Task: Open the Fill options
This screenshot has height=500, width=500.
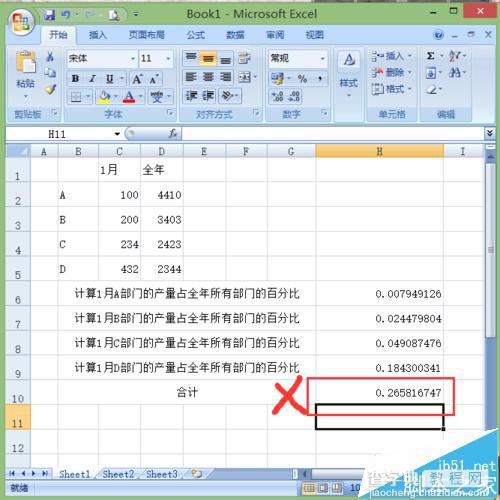Action: [x=430, y=73]
